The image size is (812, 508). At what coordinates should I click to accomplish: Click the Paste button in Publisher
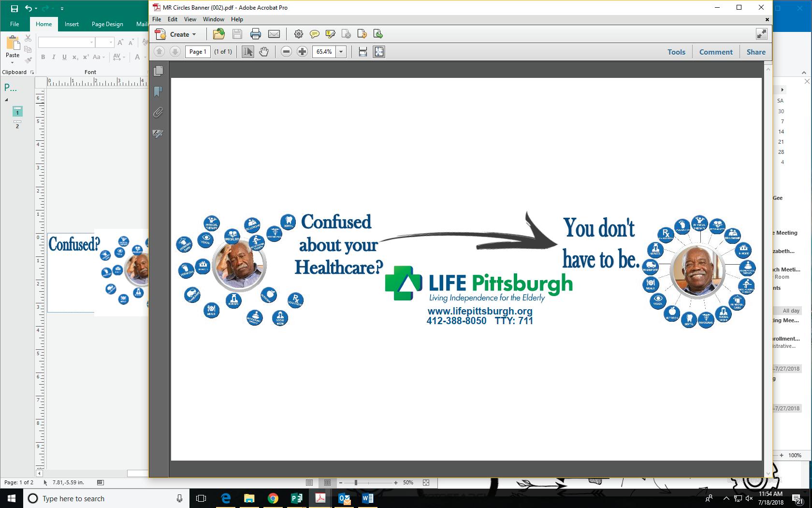(x=13, y=46)
